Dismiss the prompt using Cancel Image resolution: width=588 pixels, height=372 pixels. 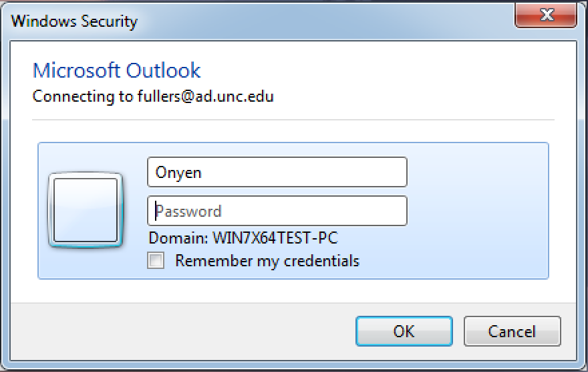[x=512, y=331]
